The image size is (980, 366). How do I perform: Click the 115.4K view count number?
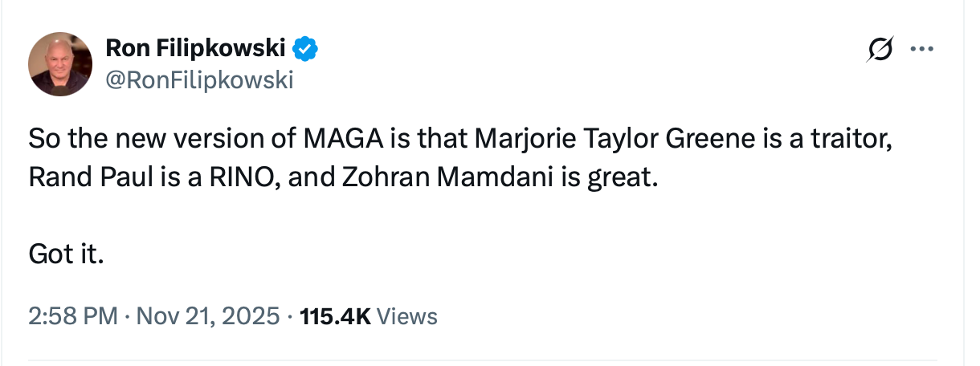(334, 316)
